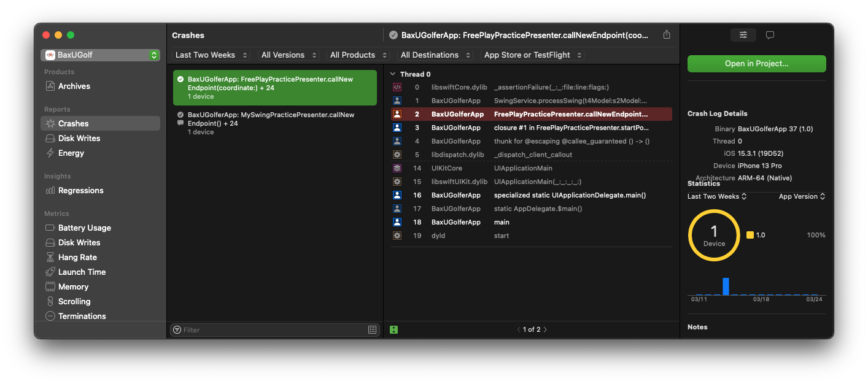Image resolution: width=868 pixels, height=384 pixels.
Task: Select frame 14 UIKitCore UIApplicationMain
Action: click(532, 168)
